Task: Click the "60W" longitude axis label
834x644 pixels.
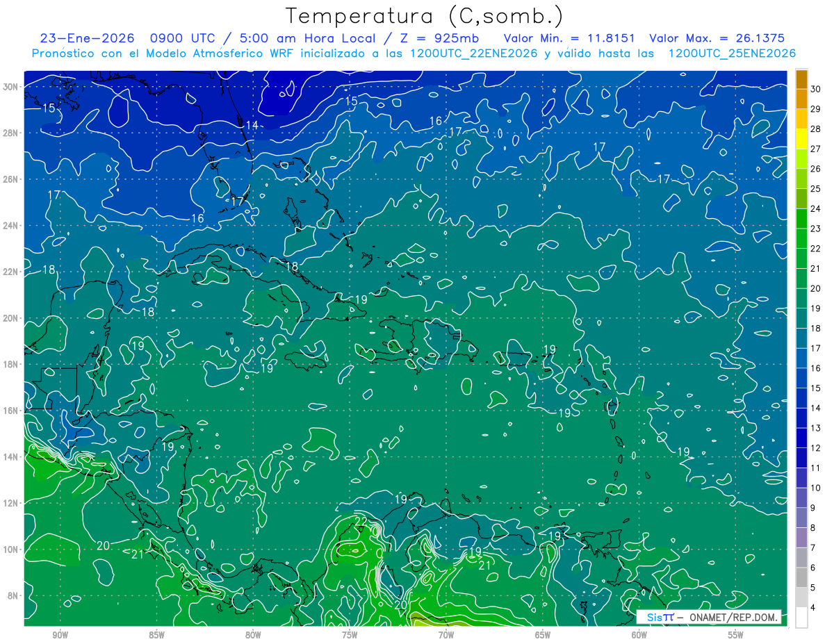Action: pos(639,635)
